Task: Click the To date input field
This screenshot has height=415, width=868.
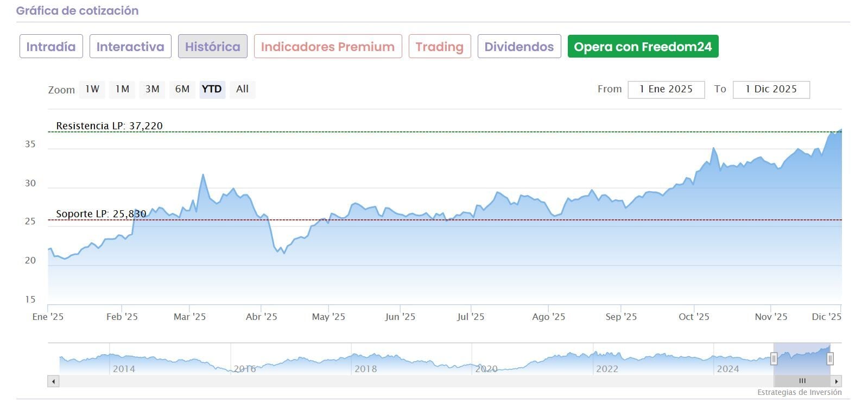Action: pos(771,90)
